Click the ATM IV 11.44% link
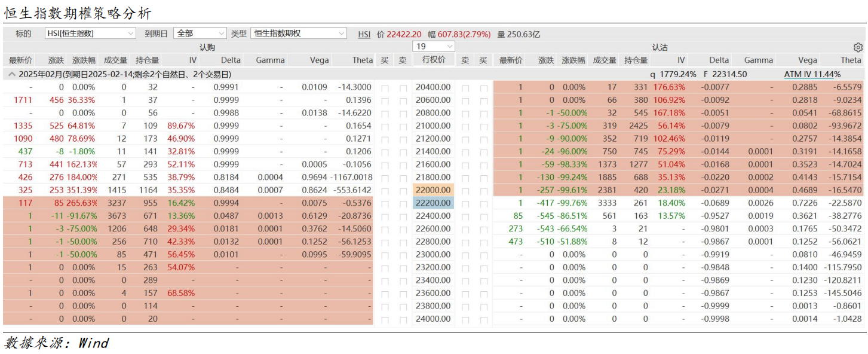Screen dimensions: 868x354 click(812, 75)
